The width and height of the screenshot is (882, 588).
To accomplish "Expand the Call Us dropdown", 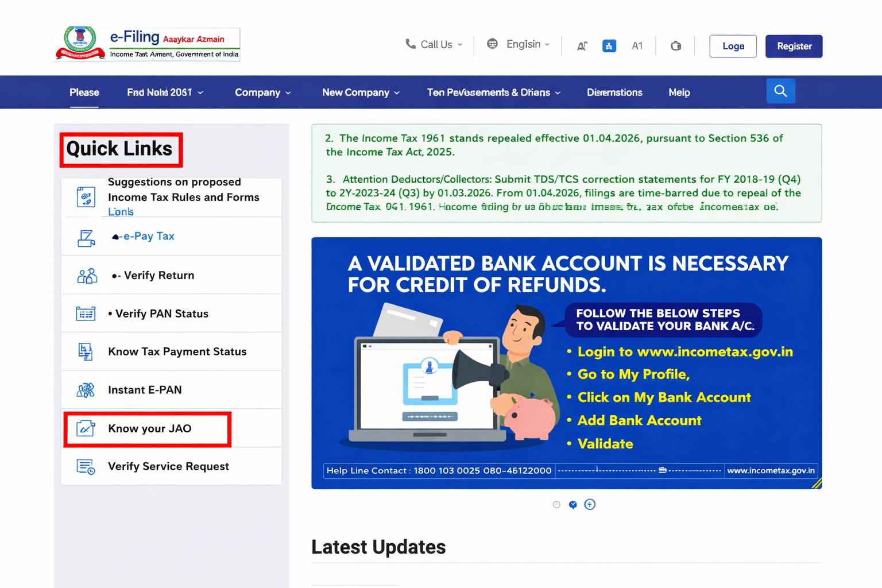I will click(434, 45).
